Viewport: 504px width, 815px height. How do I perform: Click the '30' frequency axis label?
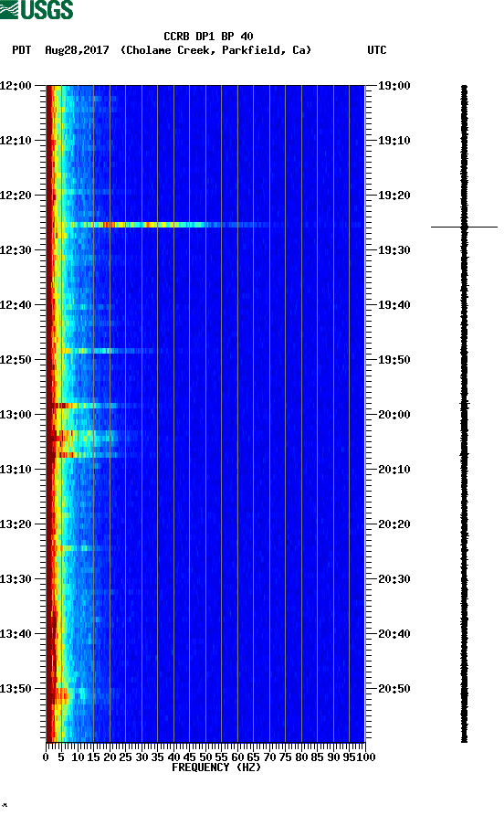[142, 757]
